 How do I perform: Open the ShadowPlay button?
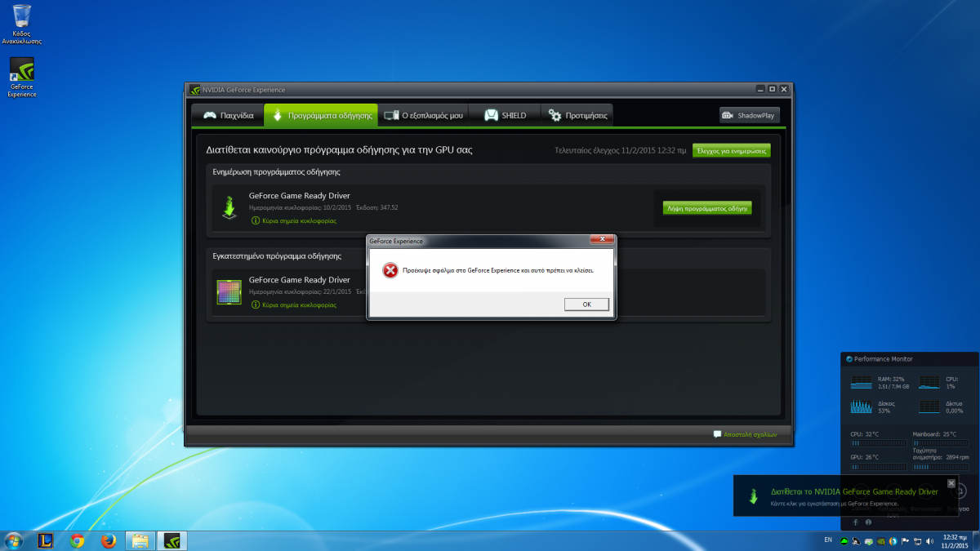click(749, 115)
